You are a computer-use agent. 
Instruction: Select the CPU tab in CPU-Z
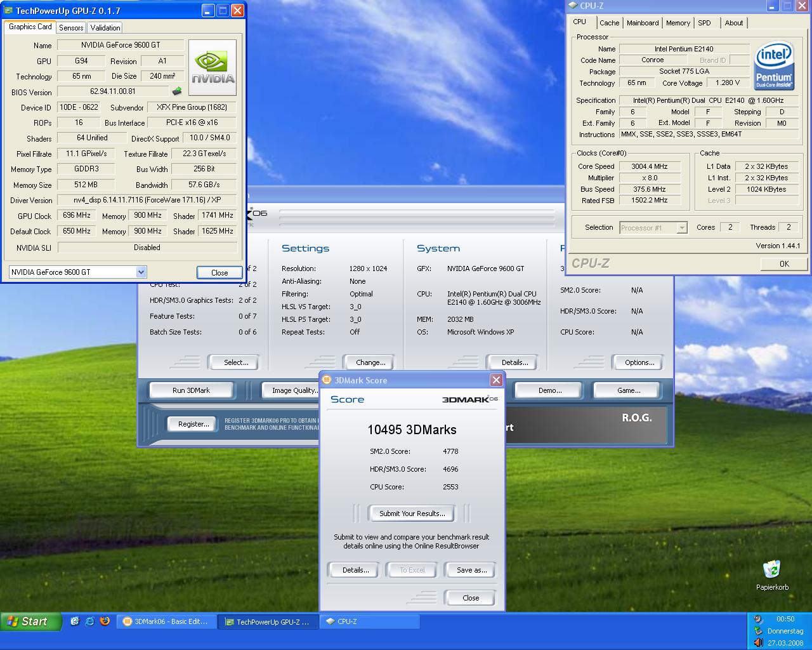click(580, 22)
